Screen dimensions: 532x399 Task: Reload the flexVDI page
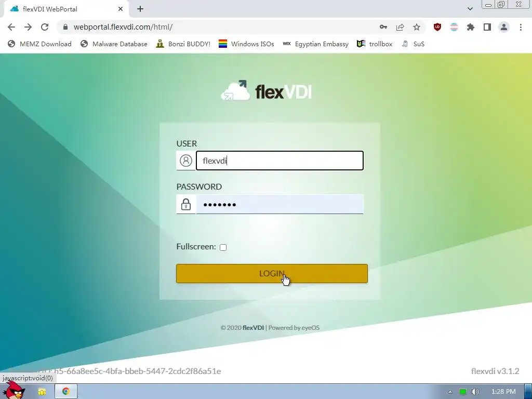tap(45, 27)
